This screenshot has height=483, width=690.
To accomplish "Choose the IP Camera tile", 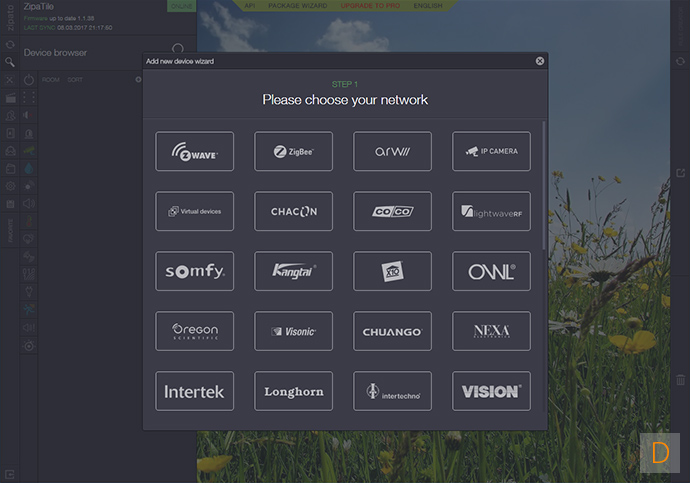I will (x=492, y=151).
